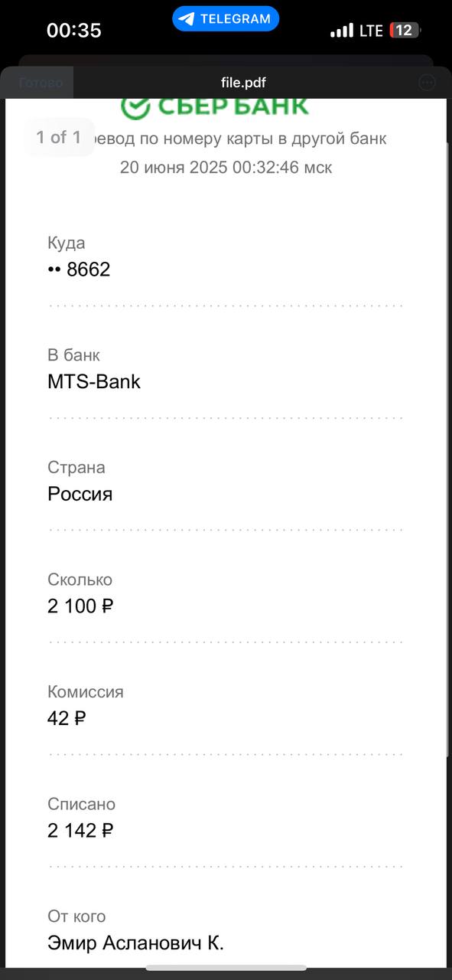Tap the LTE network indicator
The width and height of the screenshot is (452, 980).
[371, 31]
